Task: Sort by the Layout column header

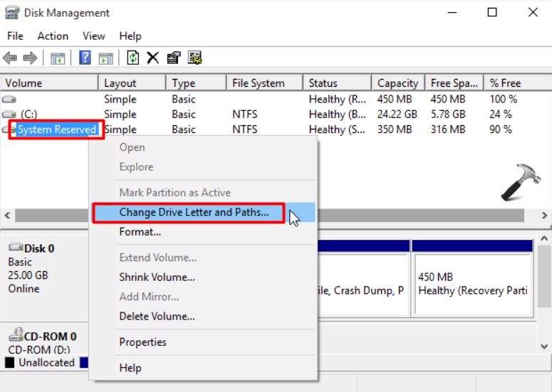Action: click(132, 83)
